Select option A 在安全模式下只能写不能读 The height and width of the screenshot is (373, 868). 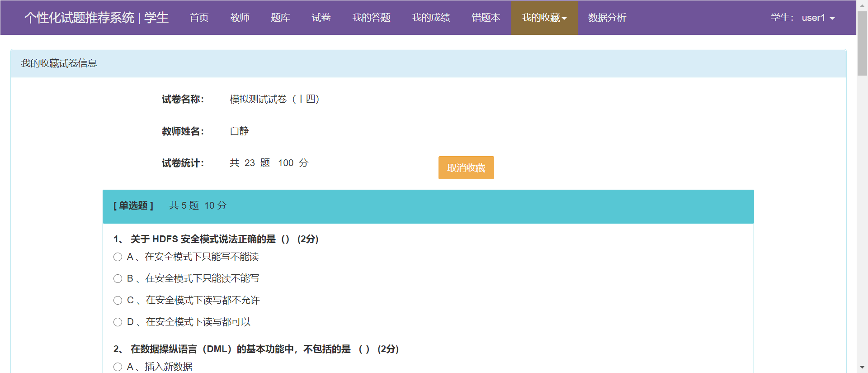pos(118,257)
